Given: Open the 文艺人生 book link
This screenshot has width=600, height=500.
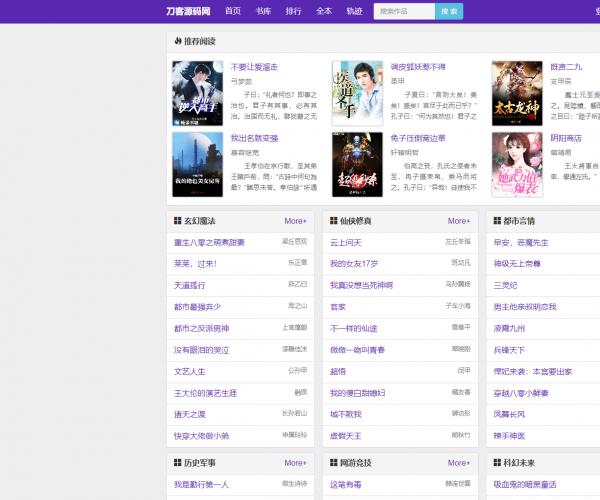Looking at the screenshot, I should pos(190,371).
